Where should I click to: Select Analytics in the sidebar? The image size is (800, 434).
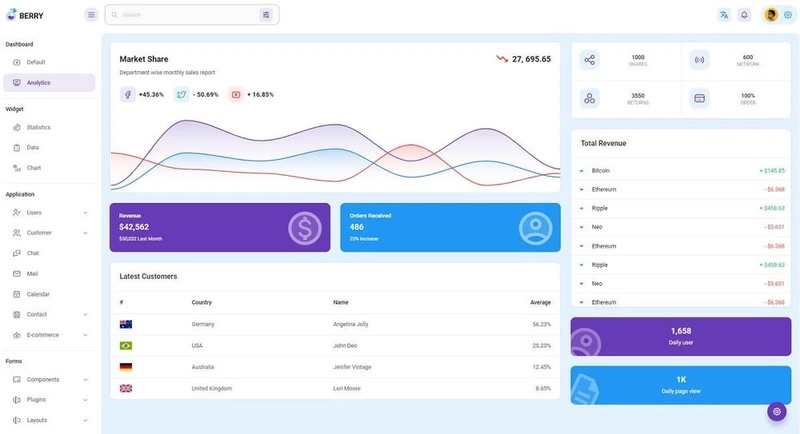(49, 83)
